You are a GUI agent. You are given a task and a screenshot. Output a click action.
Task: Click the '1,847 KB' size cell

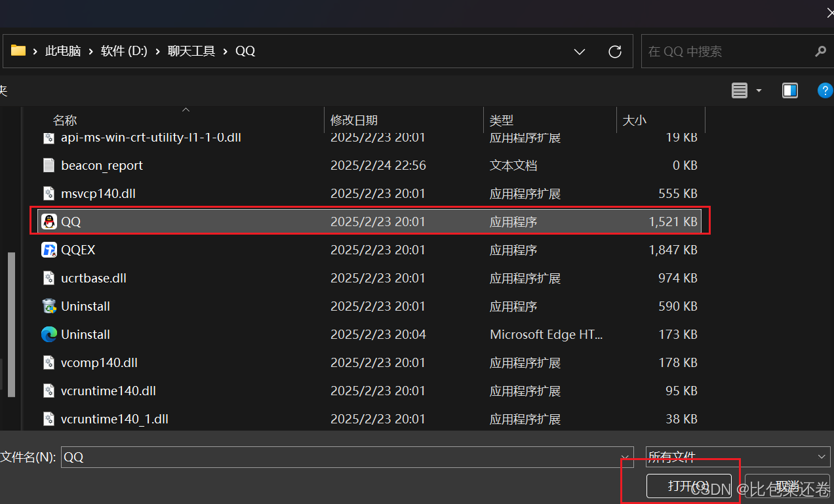tap(673, 250)
